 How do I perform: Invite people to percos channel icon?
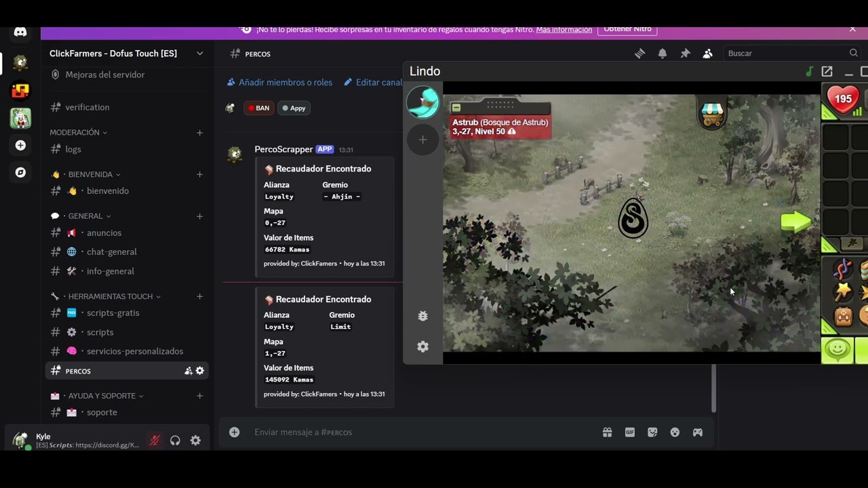(x=188, y=371)
